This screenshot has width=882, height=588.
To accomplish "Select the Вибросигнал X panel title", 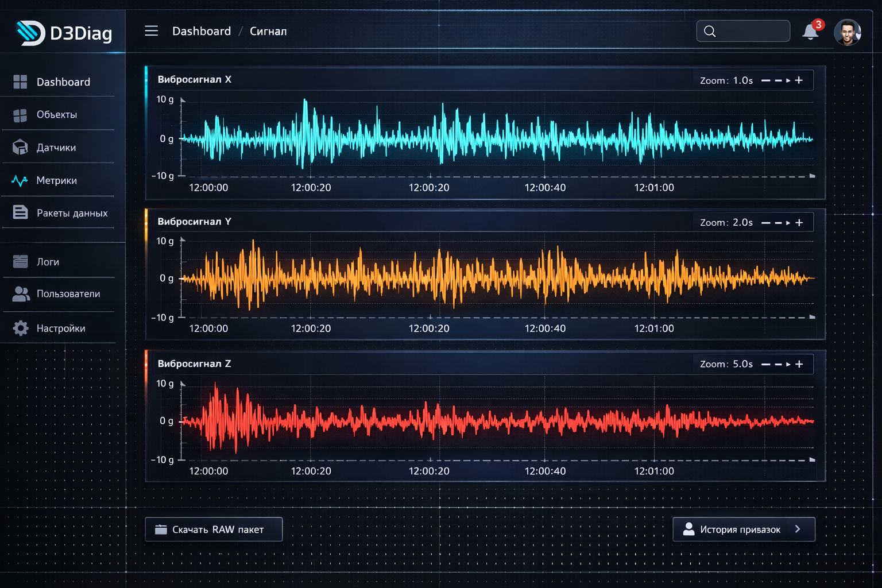I will [195, 79].
